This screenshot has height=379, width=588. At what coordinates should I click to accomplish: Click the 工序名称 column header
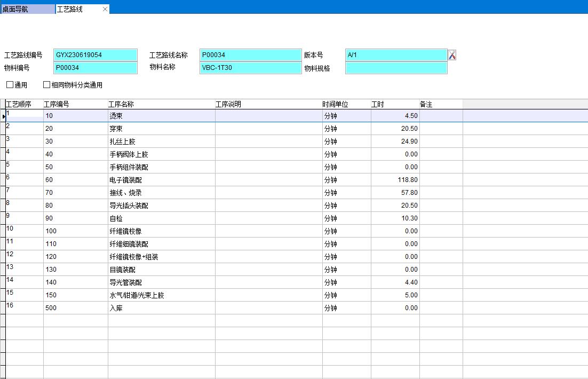[161, 104]
